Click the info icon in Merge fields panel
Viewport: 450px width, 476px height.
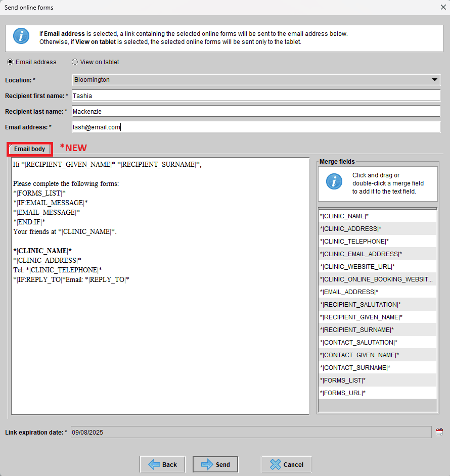tap(334, 181)
